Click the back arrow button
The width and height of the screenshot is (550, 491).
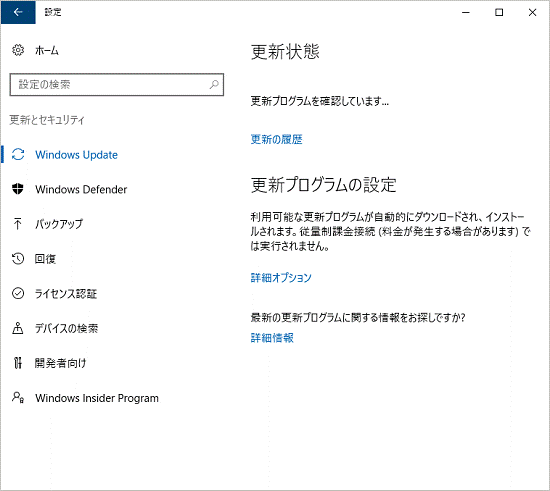[x=18, y=12]
